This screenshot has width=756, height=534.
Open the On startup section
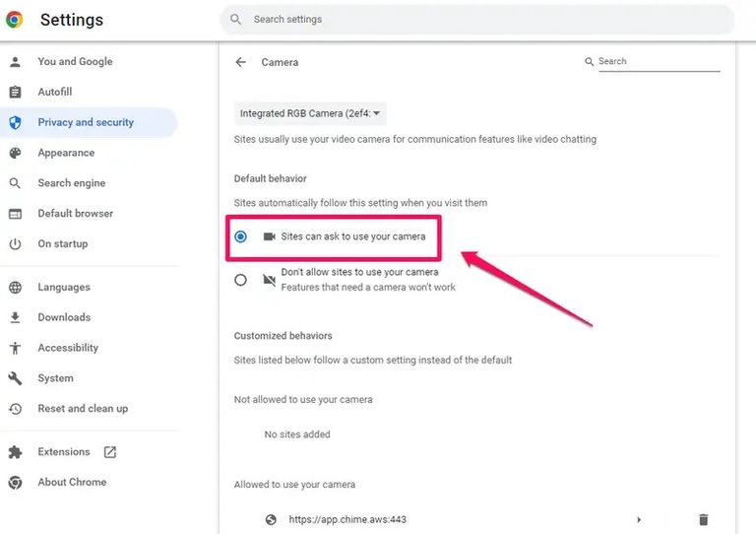pyautogui.click(x=63, y=243)
